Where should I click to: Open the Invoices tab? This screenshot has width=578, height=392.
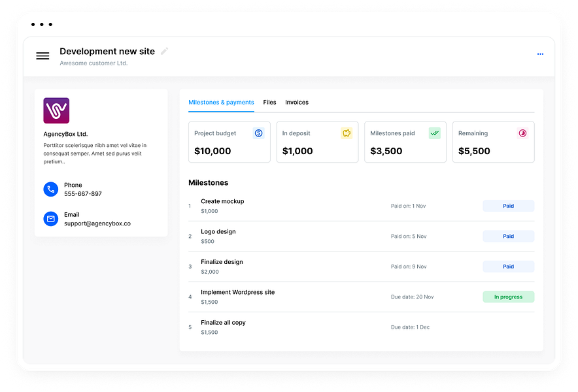coord(297,103)
